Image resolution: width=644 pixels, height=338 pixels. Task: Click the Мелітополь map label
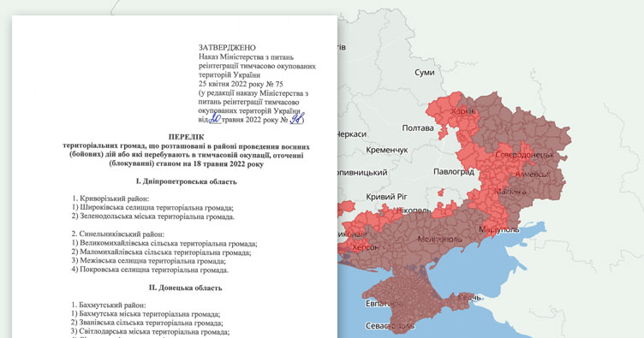tap(440, 239)
